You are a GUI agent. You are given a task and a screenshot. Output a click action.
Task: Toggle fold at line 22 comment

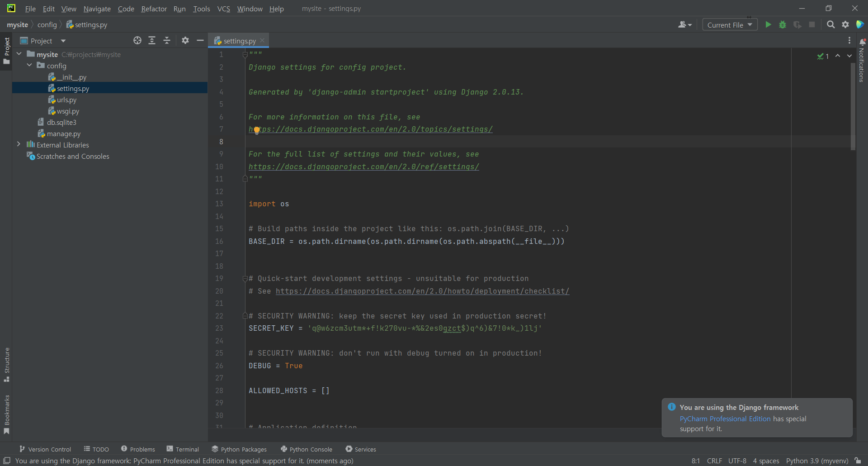245,316
